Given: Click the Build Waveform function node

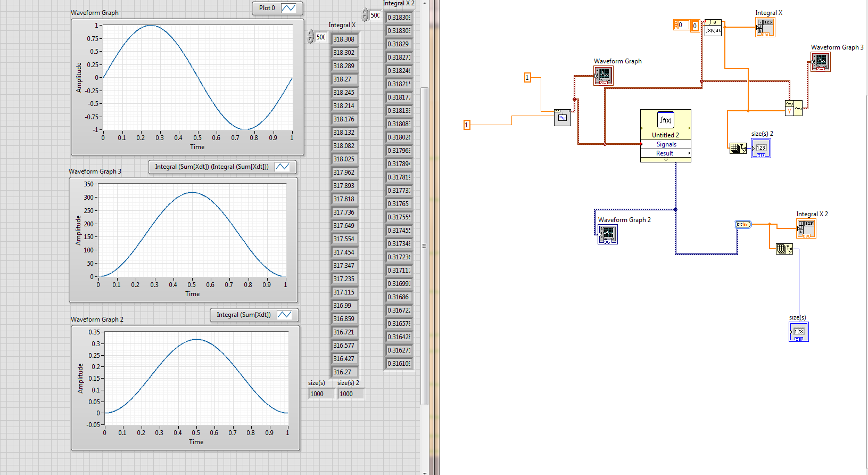Looking at the screenshot, I should click(793, 108).
